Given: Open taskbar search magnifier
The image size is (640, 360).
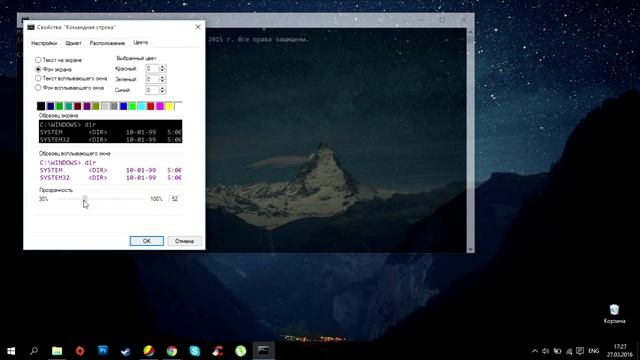Looking at the screenshot, I should 34,351.
